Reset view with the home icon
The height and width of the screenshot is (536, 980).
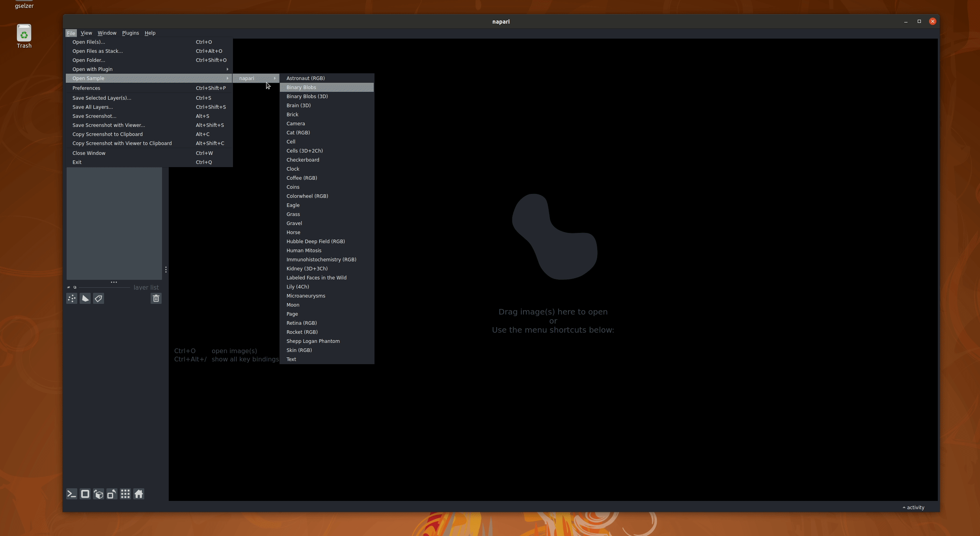pos(139,494)
